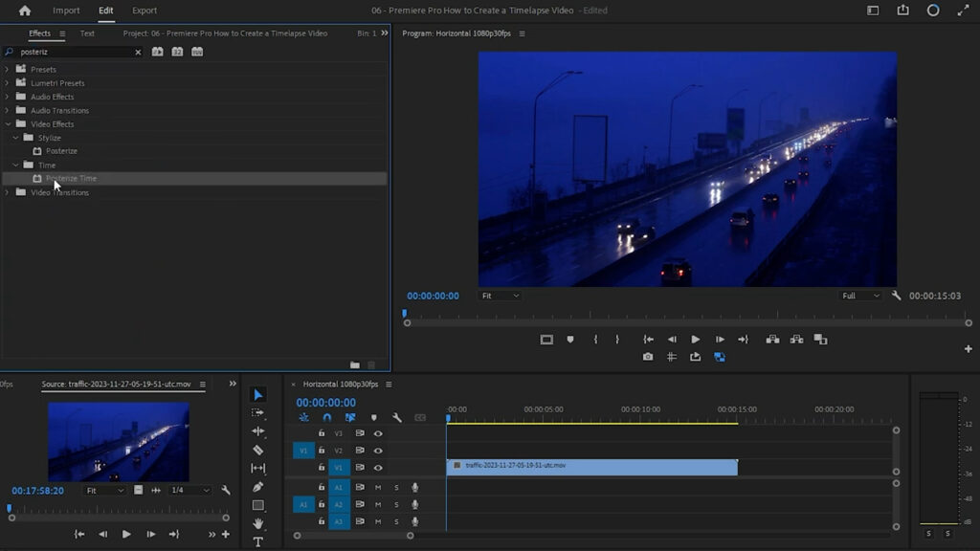Go to Out point
980x551 pixels.
743,340
